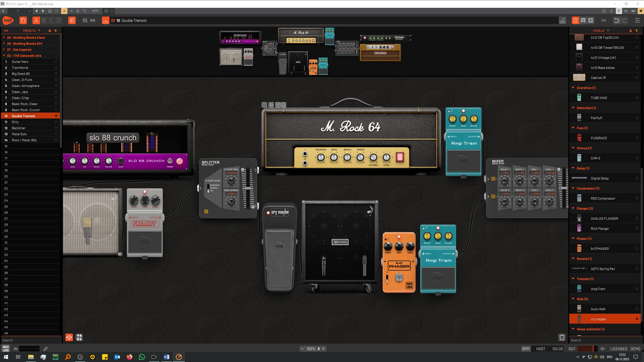Click the input tuning fork icon
644x362 pixels.
(x=46, y=349)
